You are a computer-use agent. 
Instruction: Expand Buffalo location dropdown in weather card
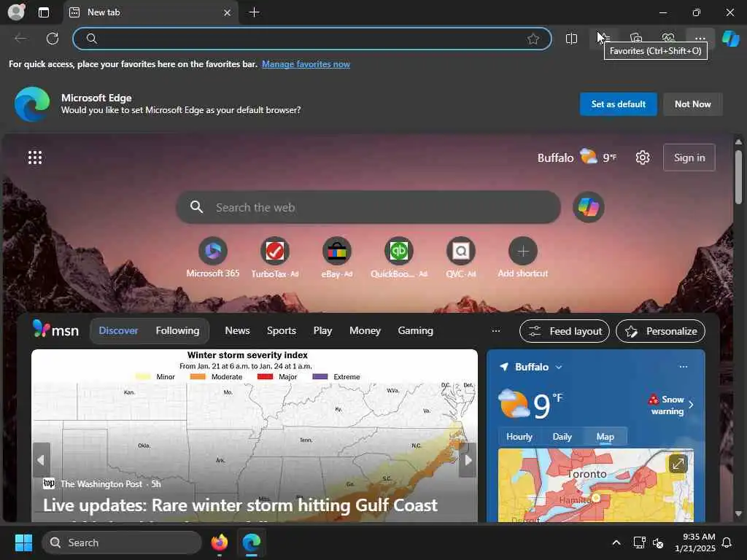[x=559, y=367]
